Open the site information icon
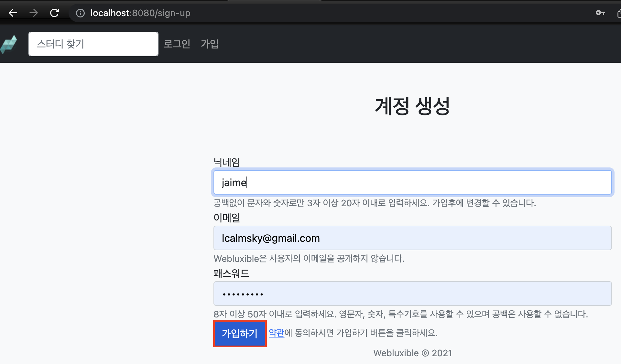This screenshot has height=364, width=621. tap(80, 13)
